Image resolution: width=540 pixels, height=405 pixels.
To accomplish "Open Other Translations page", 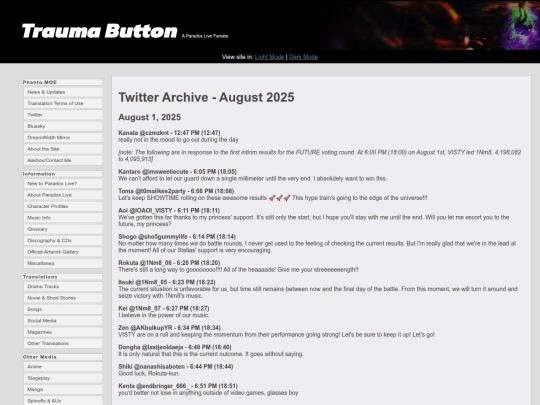I will (x=63, y=343).
